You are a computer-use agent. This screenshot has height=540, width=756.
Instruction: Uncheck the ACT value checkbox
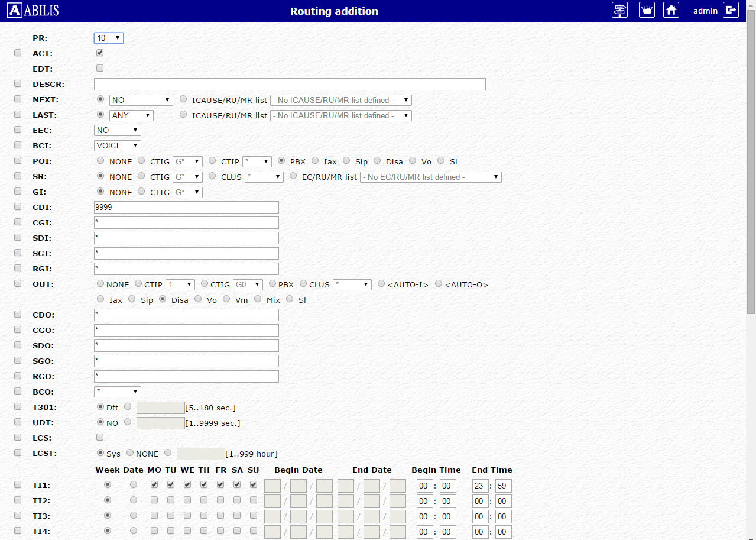pyautogui.click(x=100, y=53)
